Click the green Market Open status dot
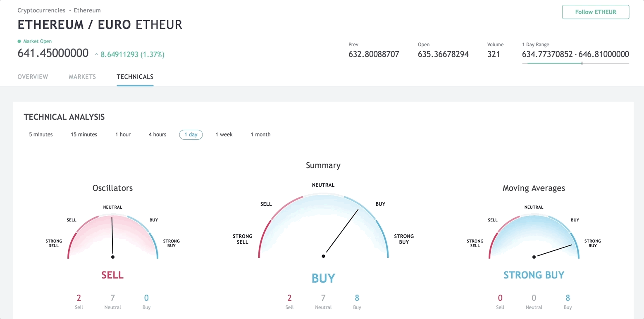 coord(19,41)
